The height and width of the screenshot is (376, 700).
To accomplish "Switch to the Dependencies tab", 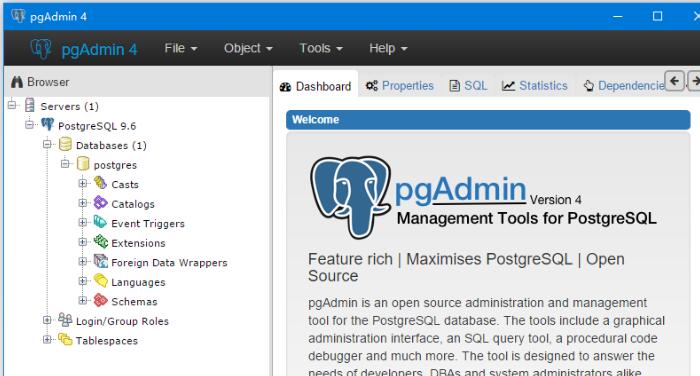I will pyautogui.click(x=624, y=86).
